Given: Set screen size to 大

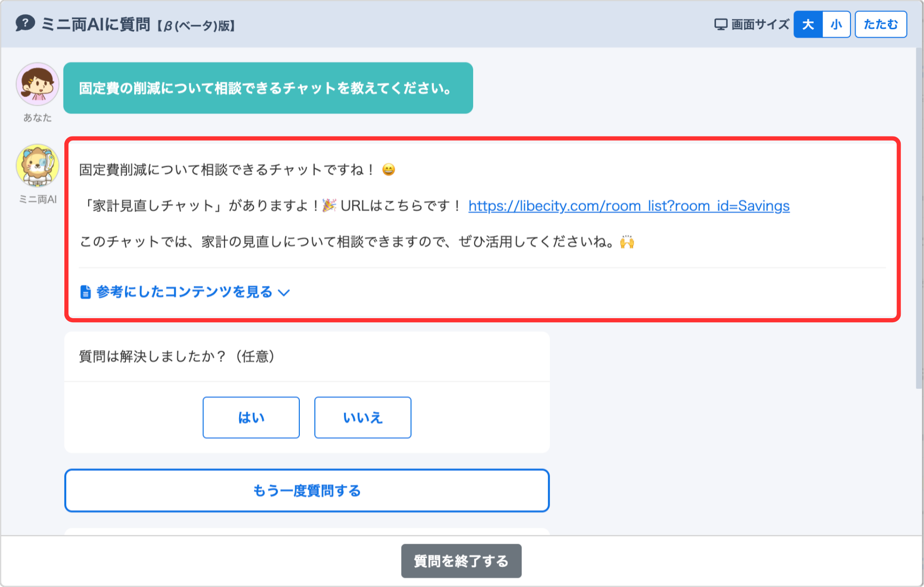Looking at the screenshot, I should [x=808, y=24].
